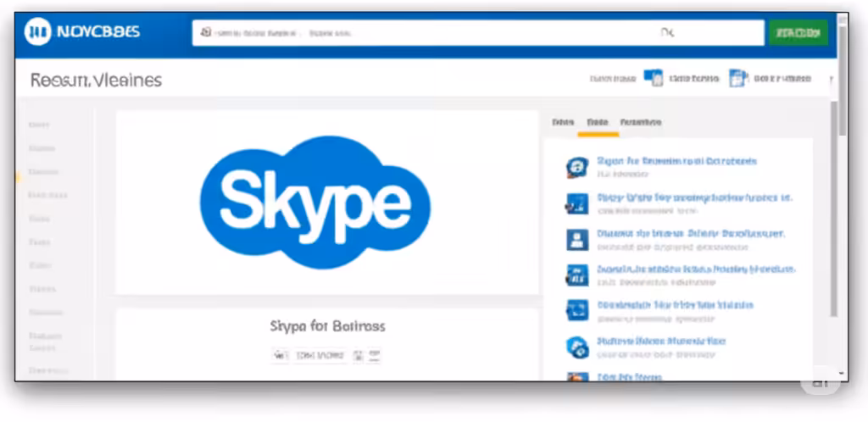Click the toolbar text link left of the monitor icon

pos(613,79)
